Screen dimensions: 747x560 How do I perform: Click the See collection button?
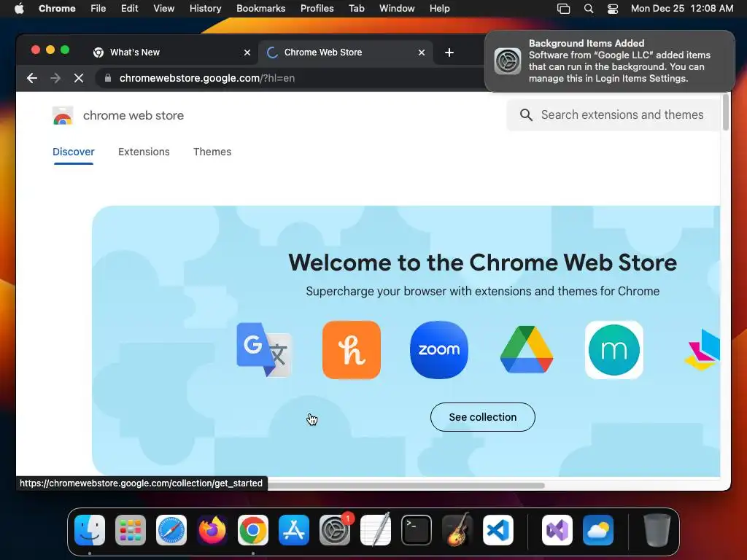pyautogui.click(x=483, y=417)
